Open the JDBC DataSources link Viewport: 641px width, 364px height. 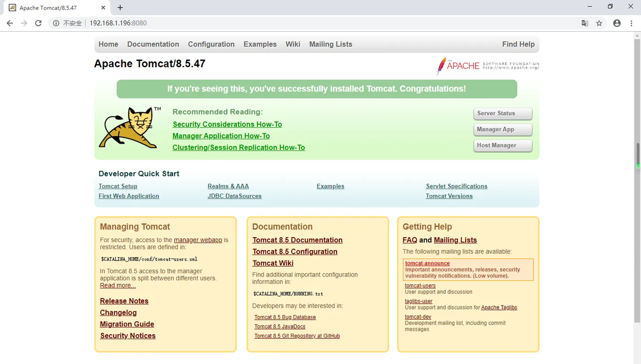click(234, 196)
